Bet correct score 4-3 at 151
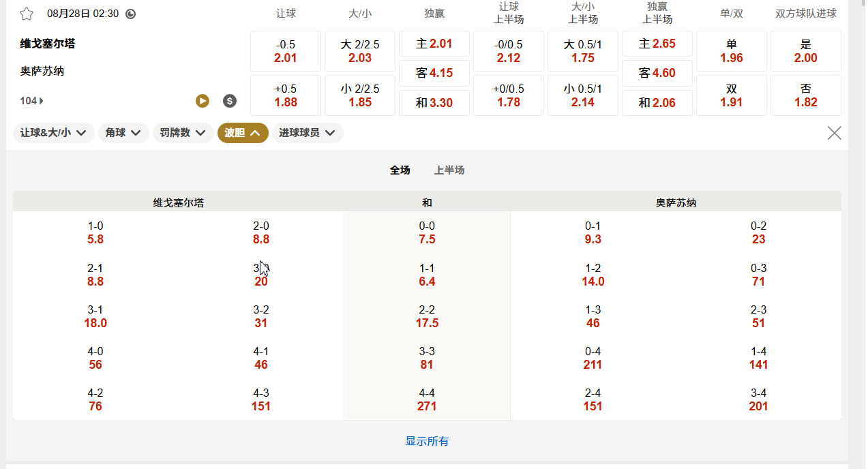Screen dimensions: 868x469 (261, 399)
